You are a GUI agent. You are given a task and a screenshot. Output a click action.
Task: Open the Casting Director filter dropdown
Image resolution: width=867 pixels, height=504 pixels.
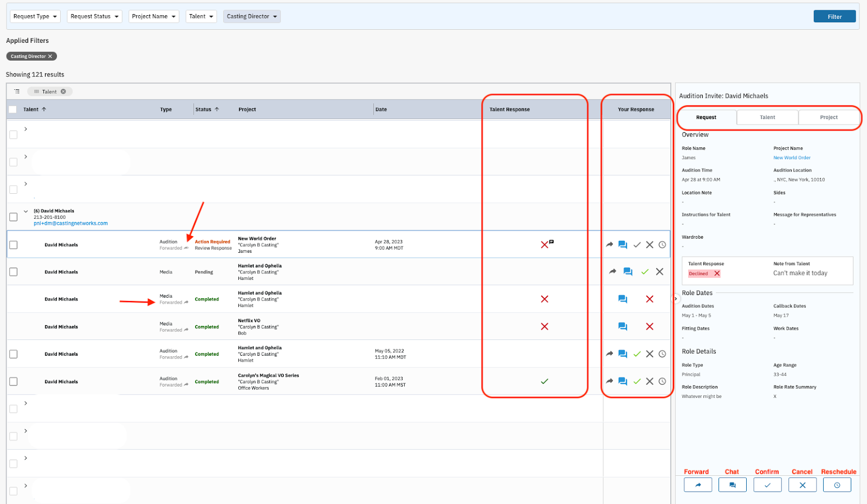click(251, 16)
